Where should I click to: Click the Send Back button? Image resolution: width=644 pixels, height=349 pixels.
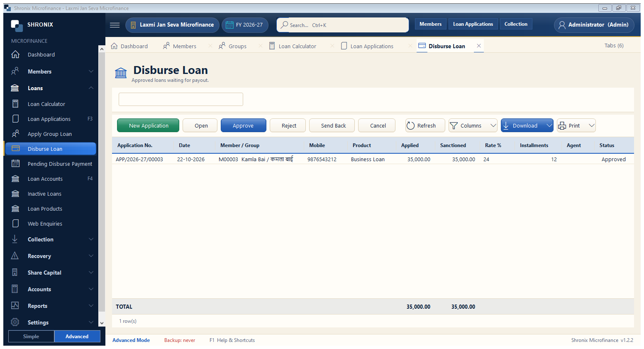click(332, 125)
